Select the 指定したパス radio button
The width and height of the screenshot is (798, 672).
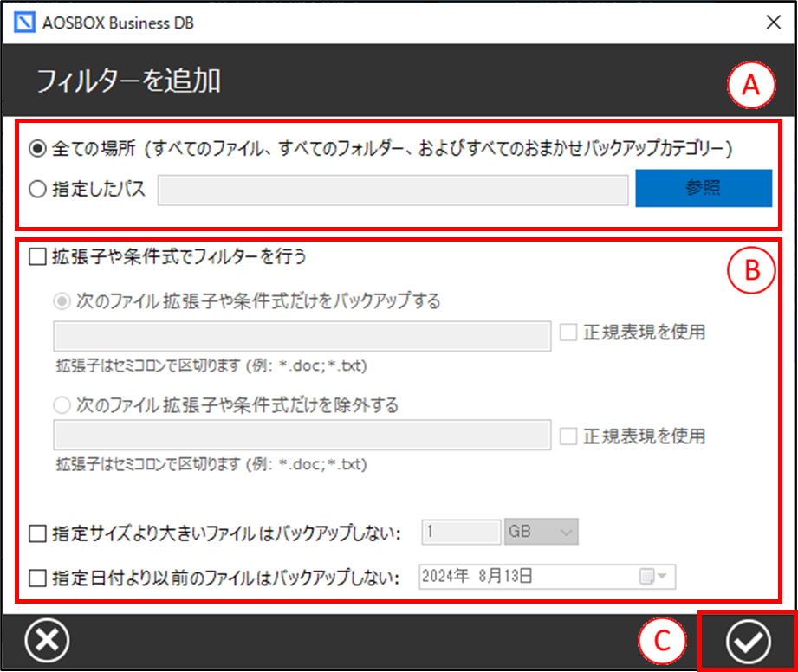pyautogui.click(x=37, y=190)
